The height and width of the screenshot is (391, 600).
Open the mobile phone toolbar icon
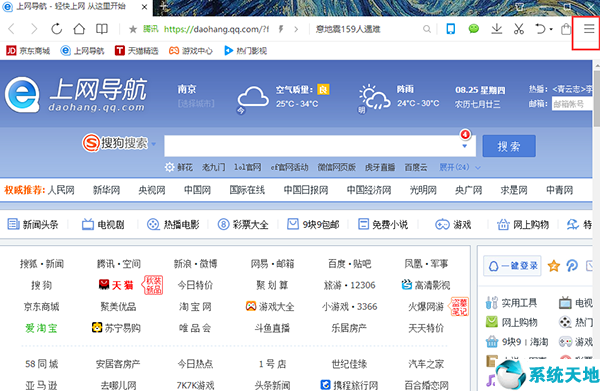tap(451, 29)
